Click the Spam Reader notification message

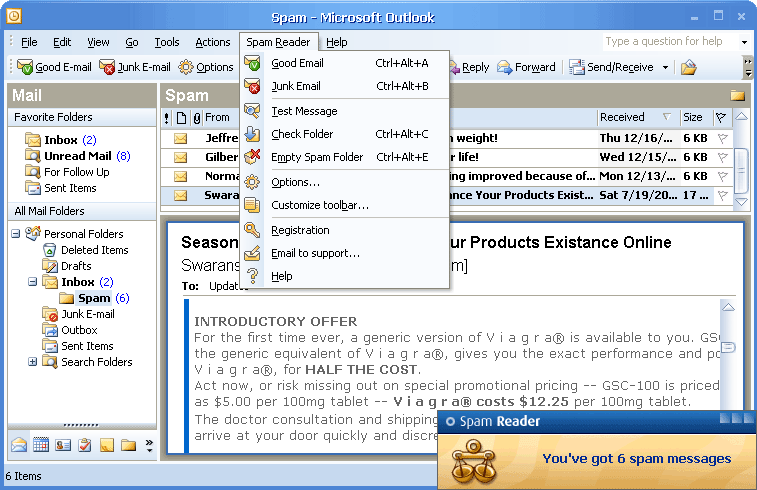click(636, 459)
